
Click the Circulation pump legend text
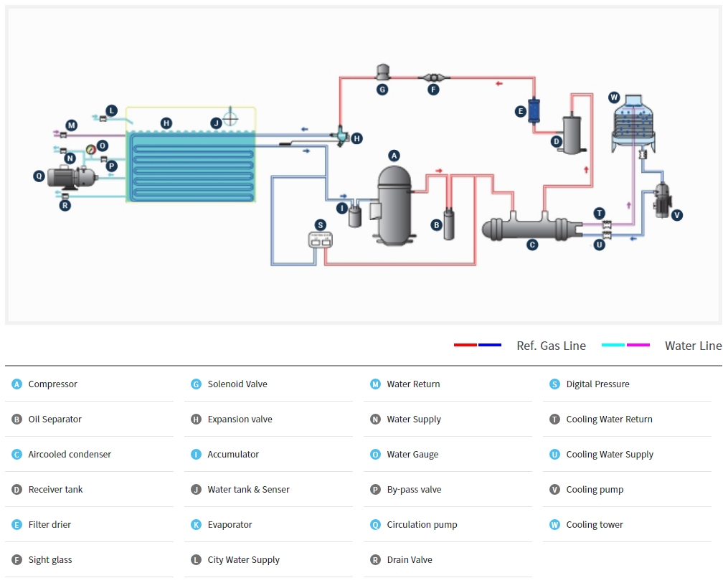point(422,525)
